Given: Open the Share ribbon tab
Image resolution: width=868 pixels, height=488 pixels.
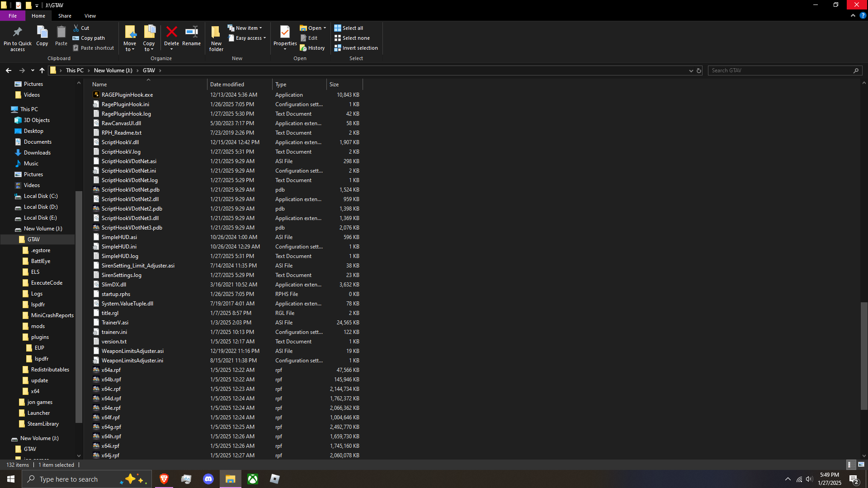Looking at the screenshot, I should [65, 16].
